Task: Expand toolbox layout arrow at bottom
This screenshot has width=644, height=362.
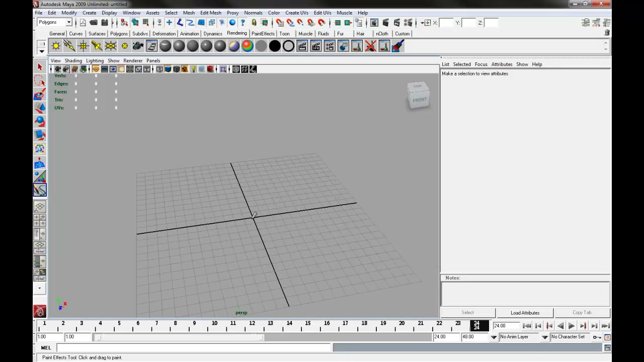Action: (40, 289)
